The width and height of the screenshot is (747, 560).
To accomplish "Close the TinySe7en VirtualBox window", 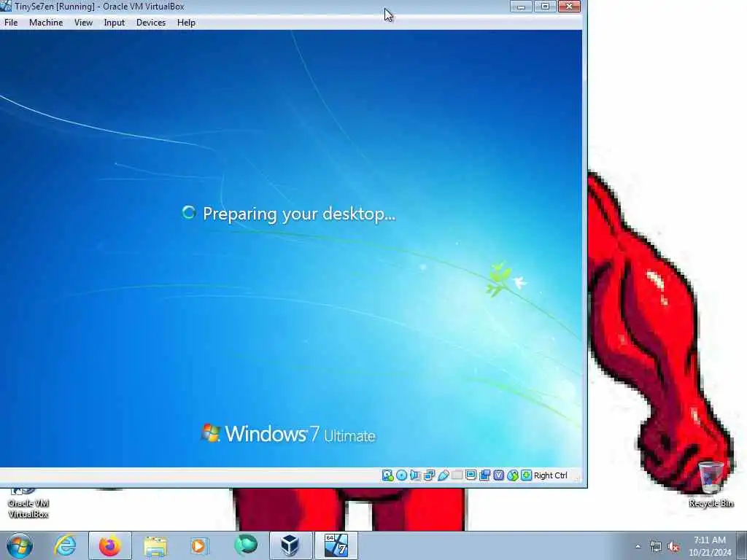I will [569, 6].
